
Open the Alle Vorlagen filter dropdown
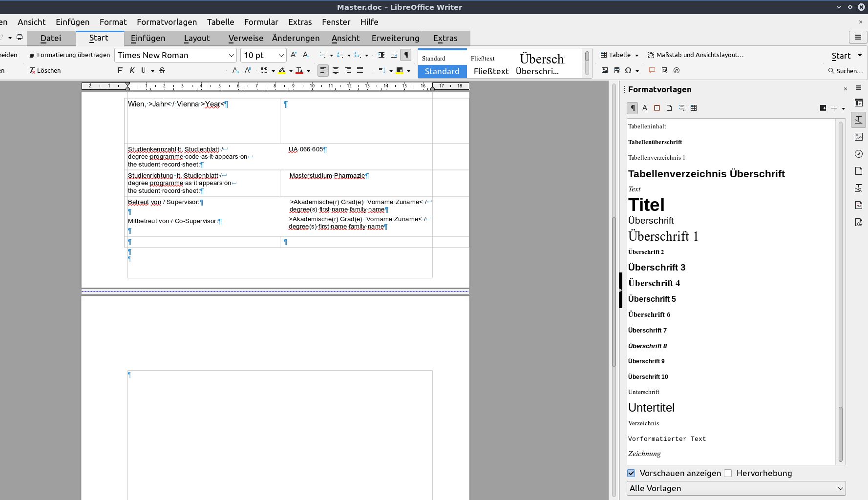736,488
